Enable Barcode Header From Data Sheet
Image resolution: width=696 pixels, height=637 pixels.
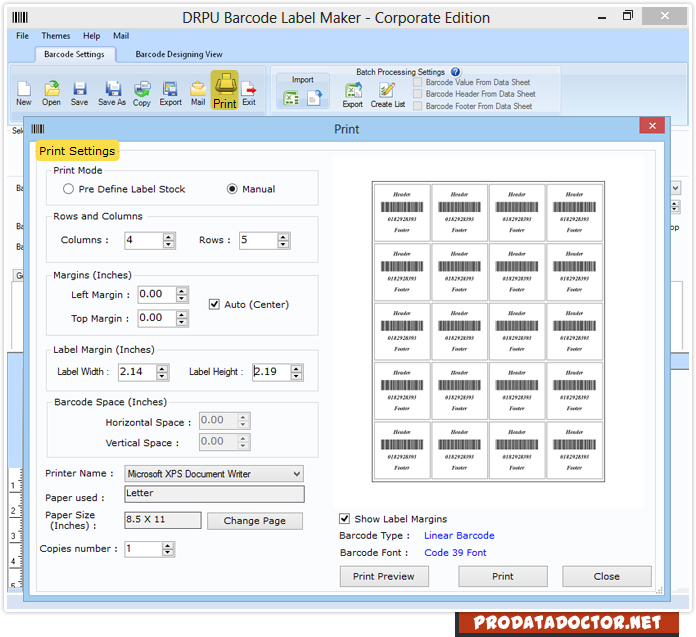[x=417, y=94]
